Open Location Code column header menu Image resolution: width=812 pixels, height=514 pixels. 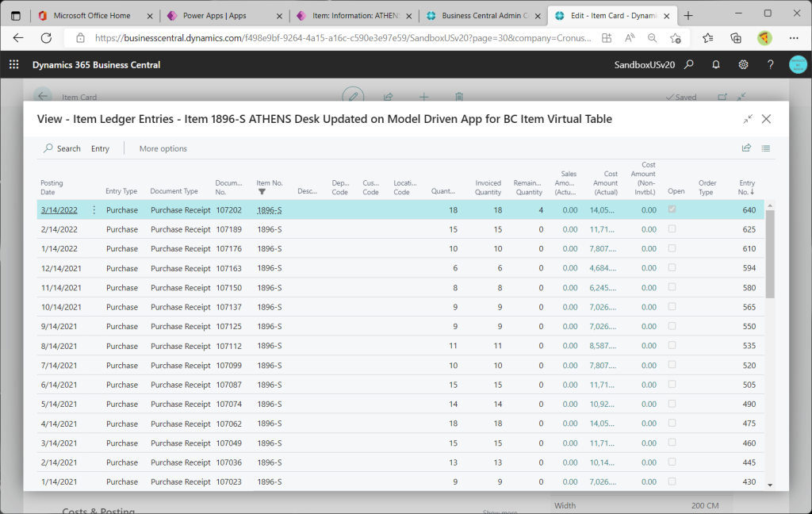point(404,187)
